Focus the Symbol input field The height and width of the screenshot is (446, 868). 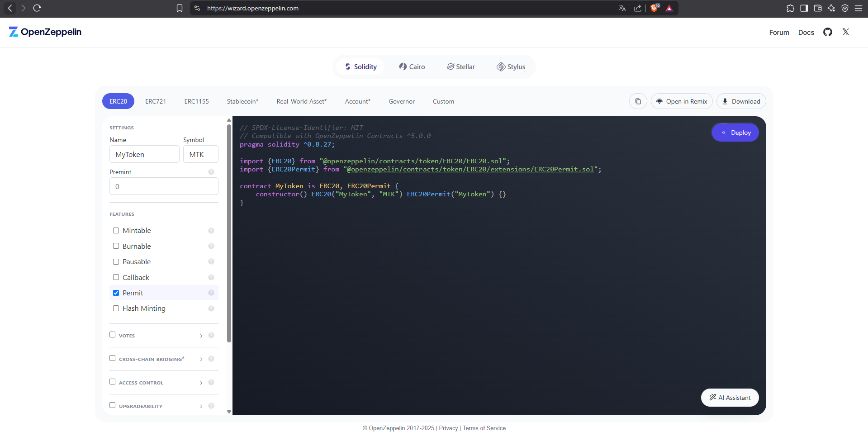200,154
